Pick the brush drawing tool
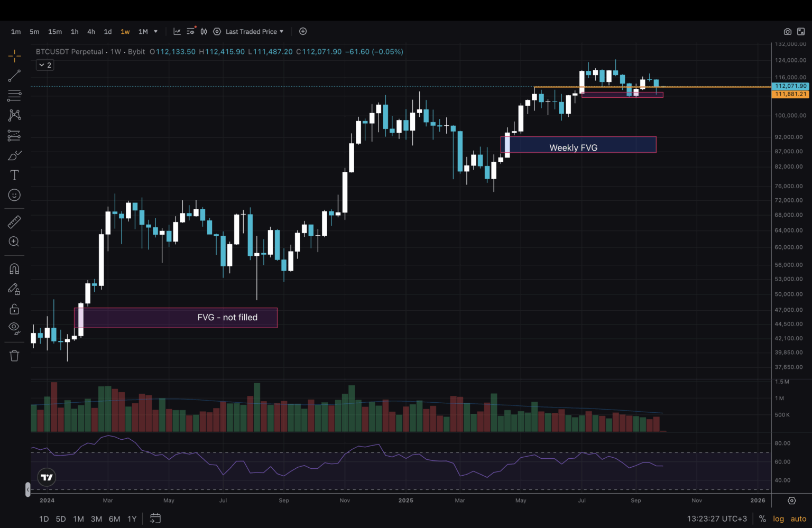The height and width of the screenshot is (528, 812). [14, 155]
